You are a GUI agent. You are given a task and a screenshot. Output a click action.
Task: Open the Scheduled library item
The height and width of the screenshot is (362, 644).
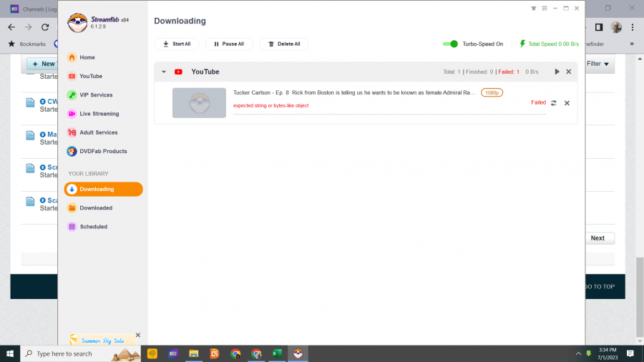[x=87, y=227]
